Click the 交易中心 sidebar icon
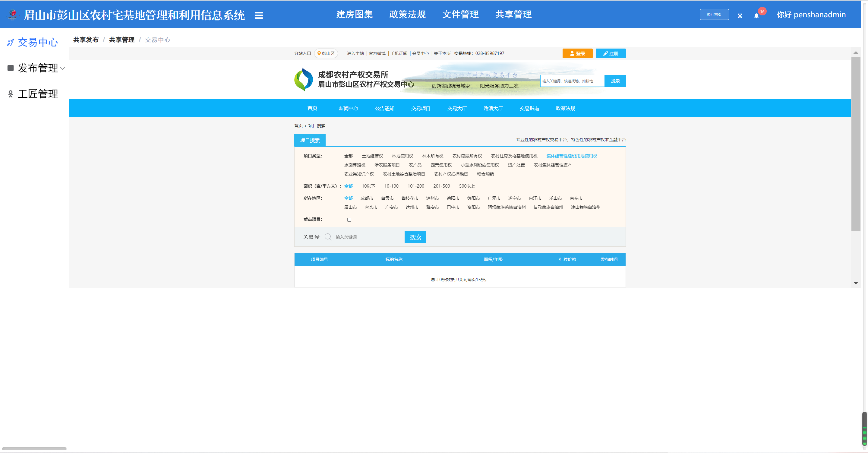The image size is (868, 453). tap(11, 43)
